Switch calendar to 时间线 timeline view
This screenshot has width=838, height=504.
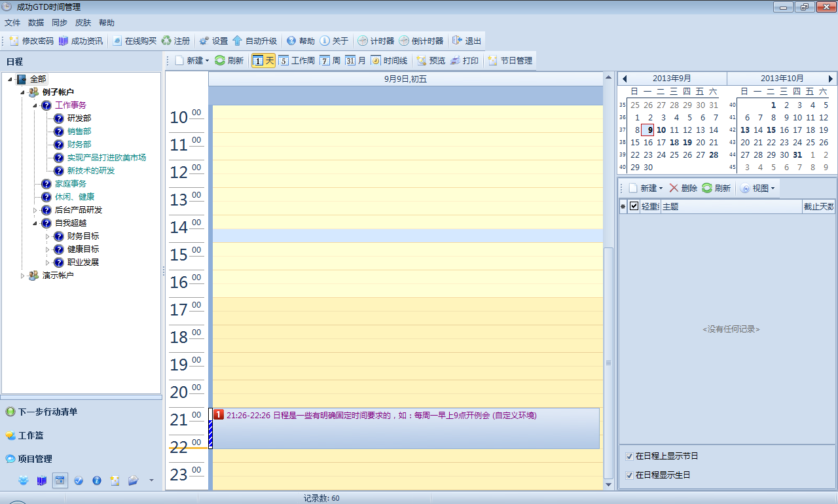click(389, 60)
